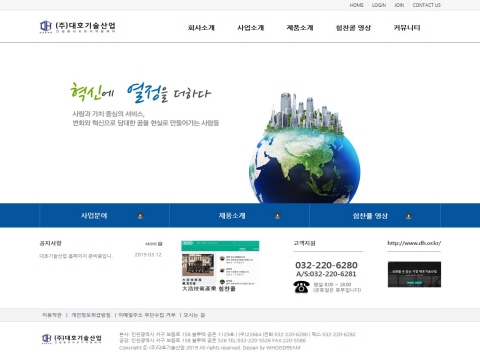
Task: Click the arrow icon beside blue-banner 제품소개
Action: [x=277, y=216]
